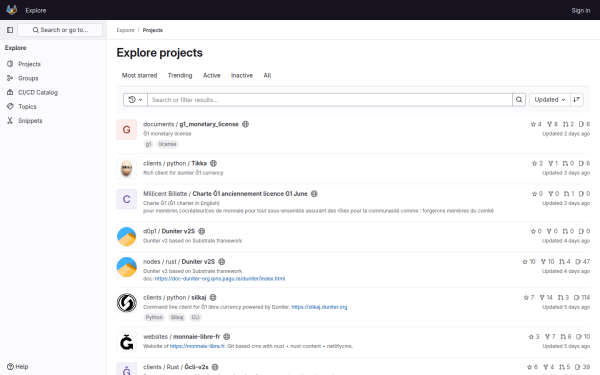Click monnaie-libre-fr merge requests count 6
600x375 pixels.
566,337
